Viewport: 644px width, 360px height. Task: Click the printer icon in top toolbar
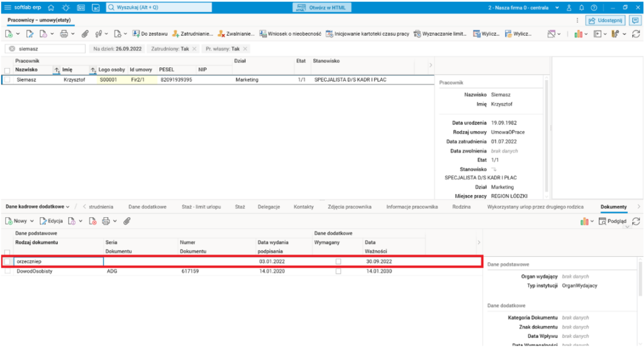[x=64, y=34]
